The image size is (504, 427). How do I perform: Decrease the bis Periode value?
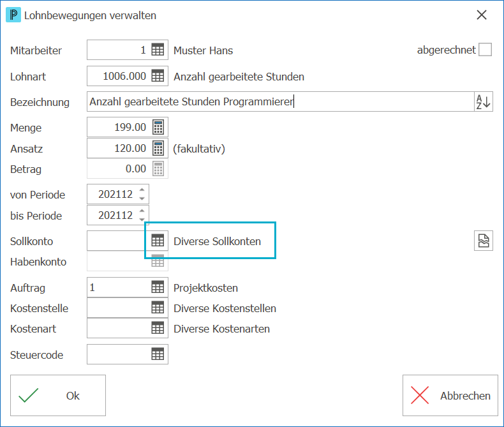coord(142,220)
